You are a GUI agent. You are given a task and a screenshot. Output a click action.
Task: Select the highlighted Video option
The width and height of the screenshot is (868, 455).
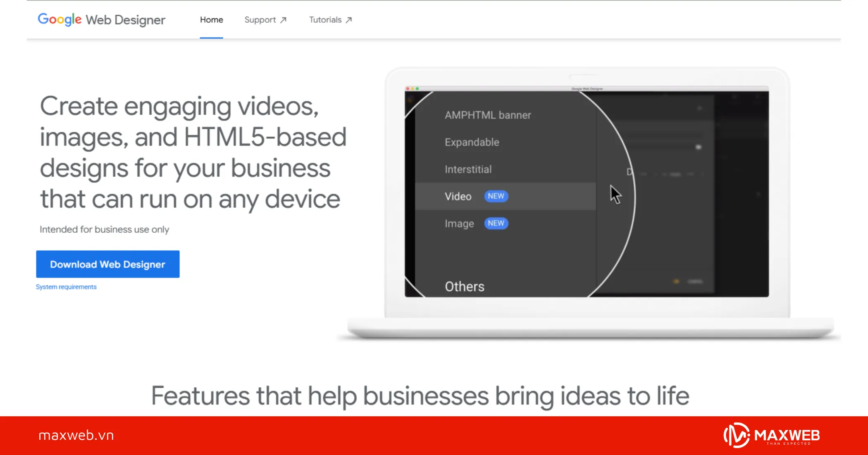(x=458, y=196)
